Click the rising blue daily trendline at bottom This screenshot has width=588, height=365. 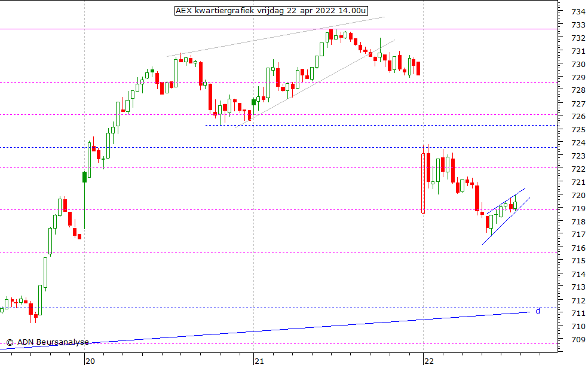(x=299, y=328)
